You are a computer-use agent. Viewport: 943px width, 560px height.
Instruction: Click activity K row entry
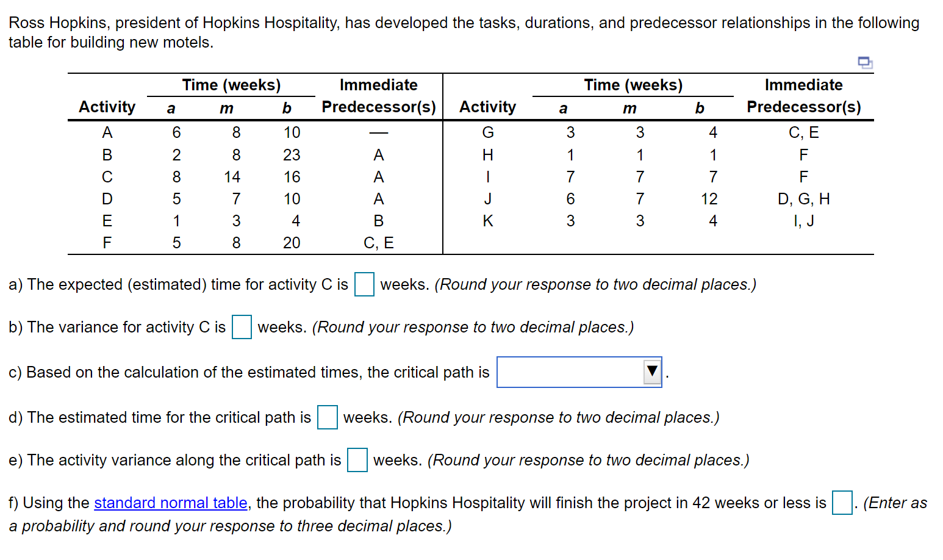tap(487, 221)
